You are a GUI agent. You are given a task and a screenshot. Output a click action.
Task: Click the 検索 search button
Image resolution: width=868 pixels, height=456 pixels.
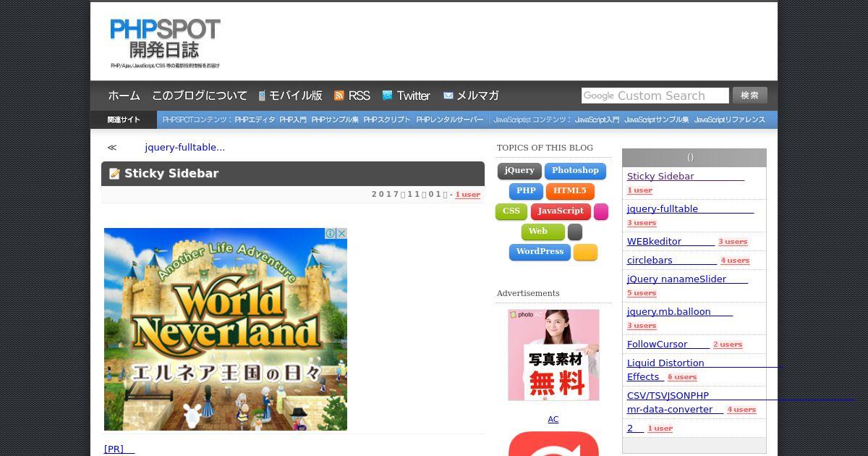tap(749, 96)
